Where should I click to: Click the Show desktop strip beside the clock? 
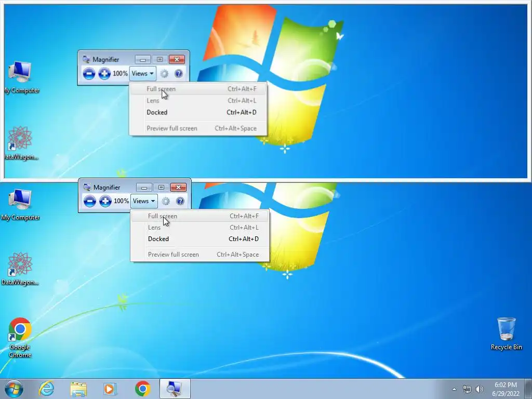pyautogui.click(x=528, y=389)
